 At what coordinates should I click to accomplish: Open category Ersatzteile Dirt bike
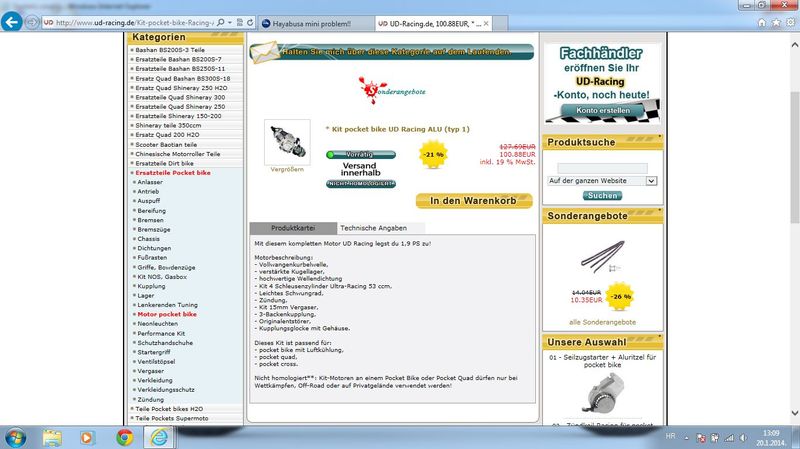coord(164,164)
